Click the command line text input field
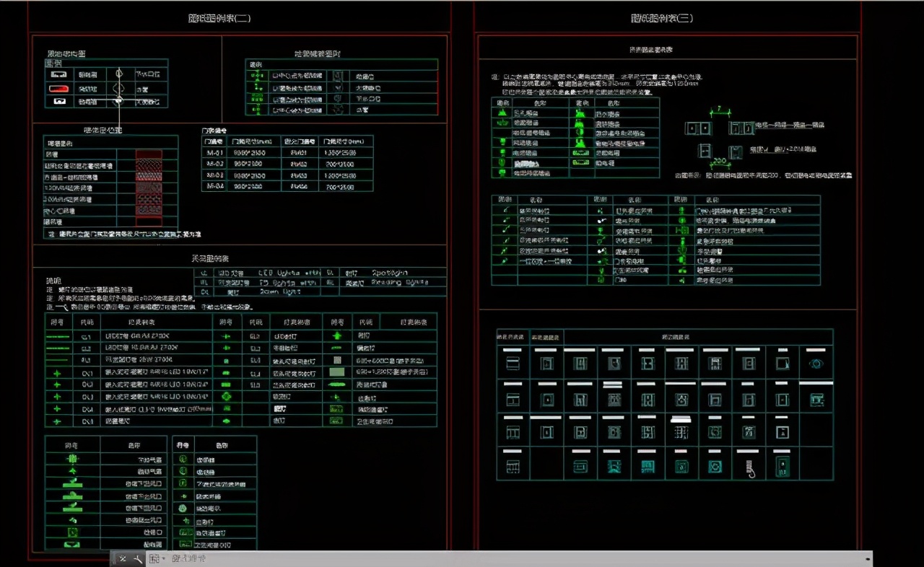Image resolution: width=924 pixels, height=567 pixels. 505,559
